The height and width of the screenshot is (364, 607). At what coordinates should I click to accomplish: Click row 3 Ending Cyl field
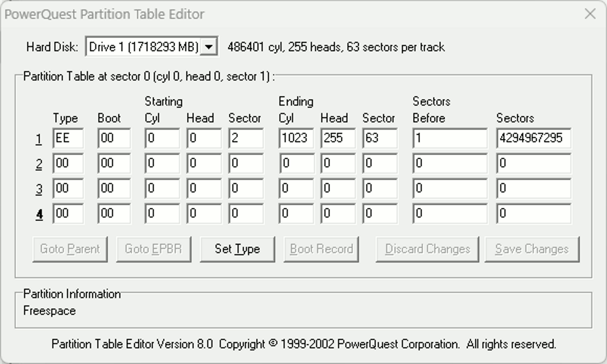pyautogui.click(x=296, y=188)
